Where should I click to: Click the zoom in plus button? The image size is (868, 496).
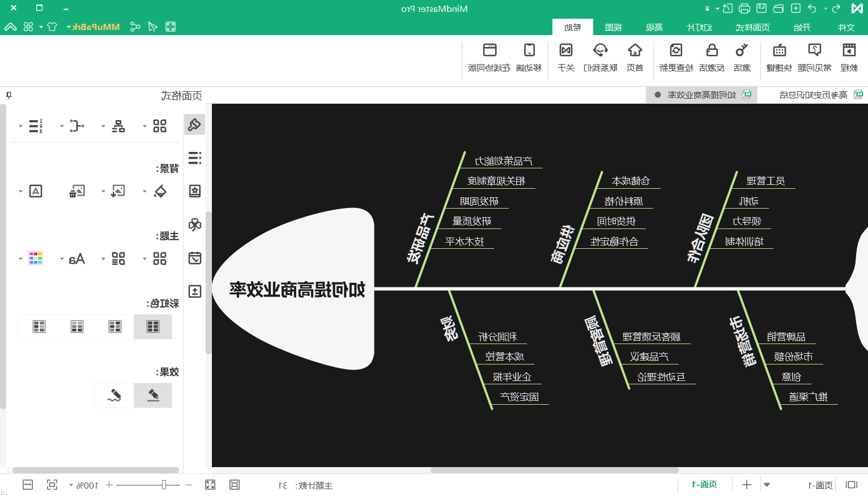click(x=109, y=485)
